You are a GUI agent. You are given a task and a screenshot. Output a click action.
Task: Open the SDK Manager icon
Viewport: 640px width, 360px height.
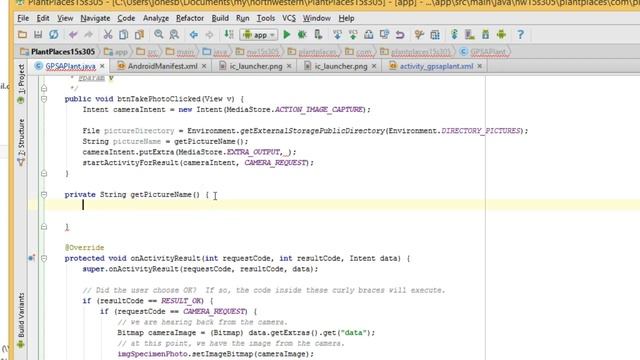485,35
